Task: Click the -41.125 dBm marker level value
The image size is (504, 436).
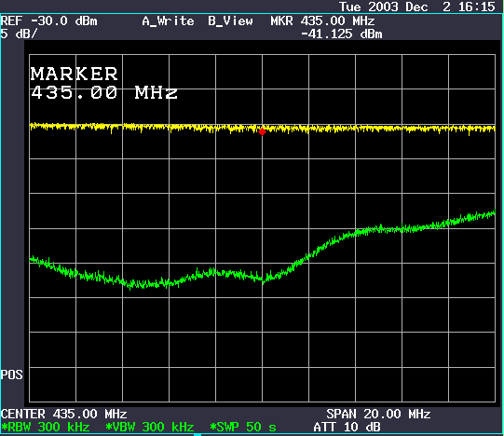Action: point(342,34)
